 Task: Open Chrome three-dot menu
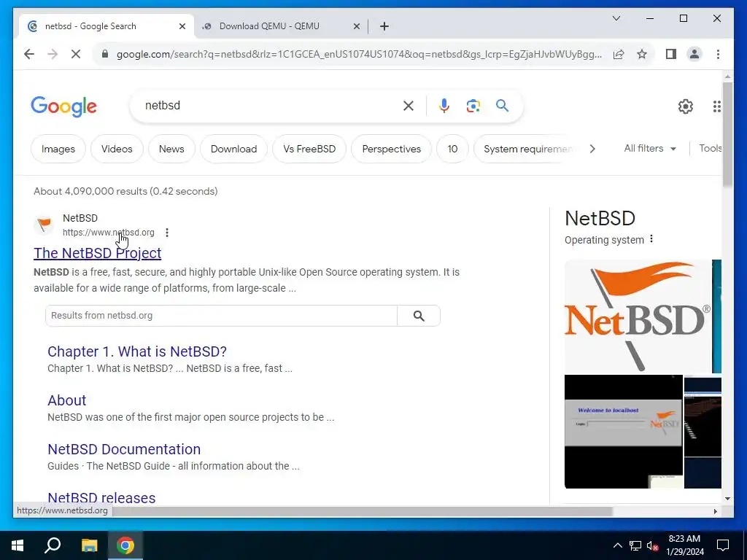[x=718, y=54]
